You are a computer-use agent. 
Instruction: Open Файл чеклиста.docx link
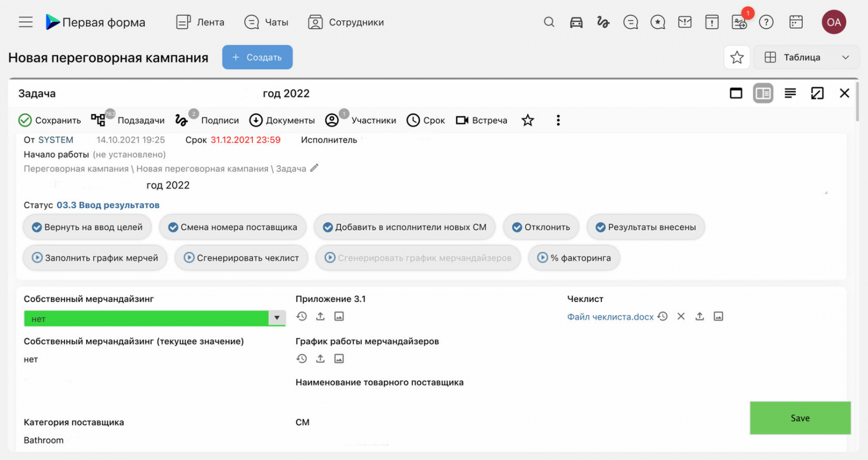[610, 316]
